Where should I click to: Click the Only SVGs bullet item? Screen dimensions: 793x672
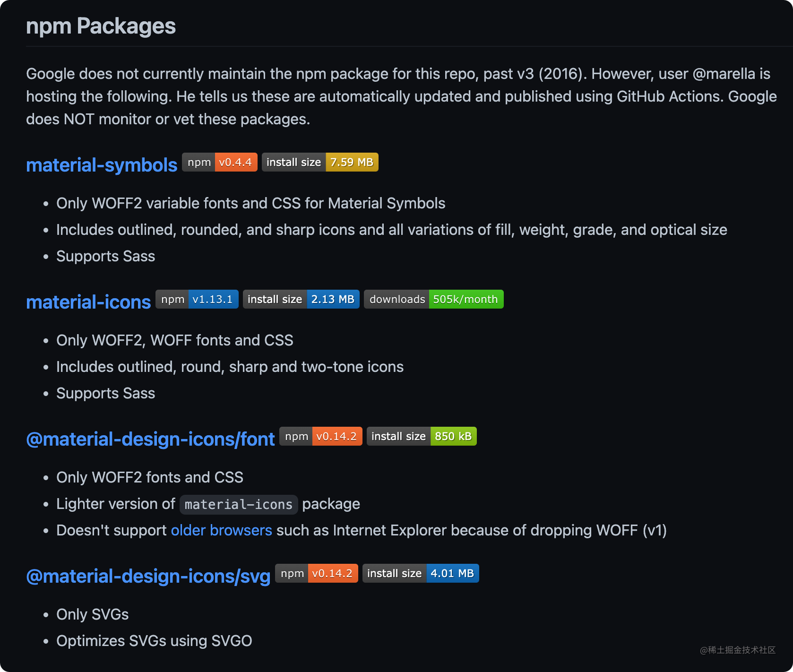93,614
